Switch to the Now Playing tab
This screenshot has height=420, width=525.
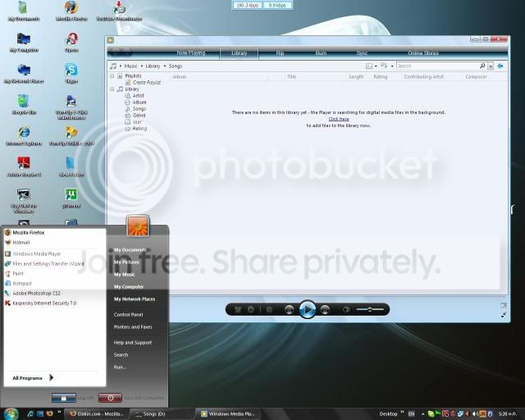pyautogui.click(x=190, y=53)
